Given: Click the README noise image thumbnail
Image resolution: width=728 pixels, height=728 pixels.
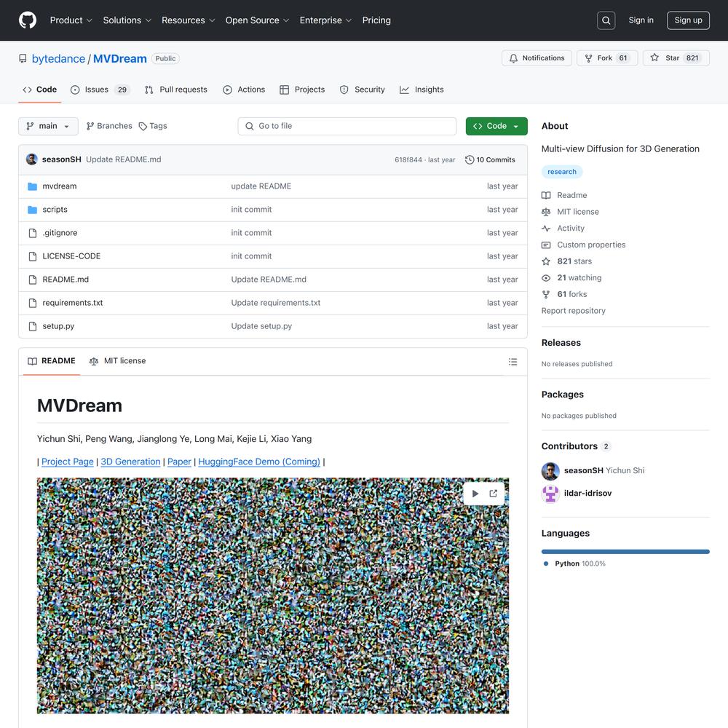Looking at the screenshot, I should (x=272, y=596).
